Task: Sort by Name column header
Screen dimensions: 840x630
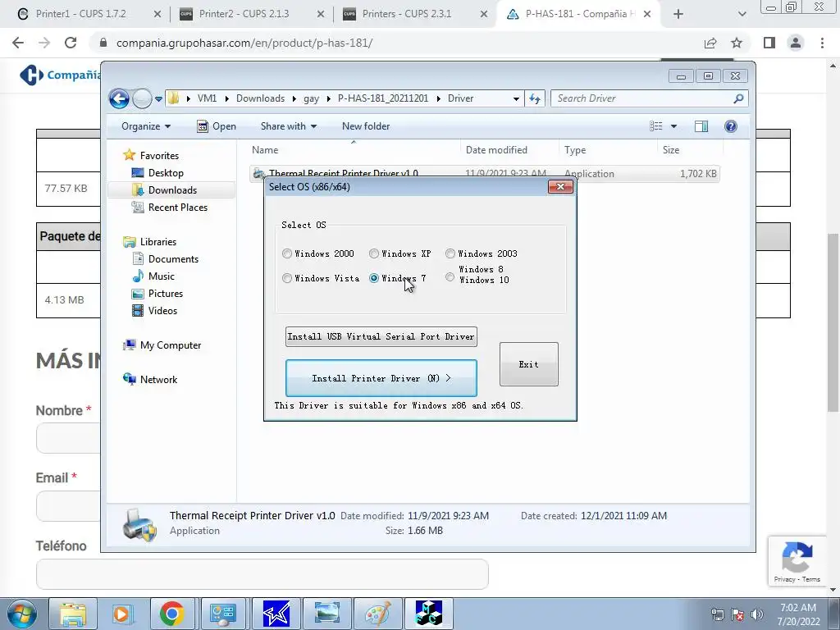Action: [x=354, y=150]
